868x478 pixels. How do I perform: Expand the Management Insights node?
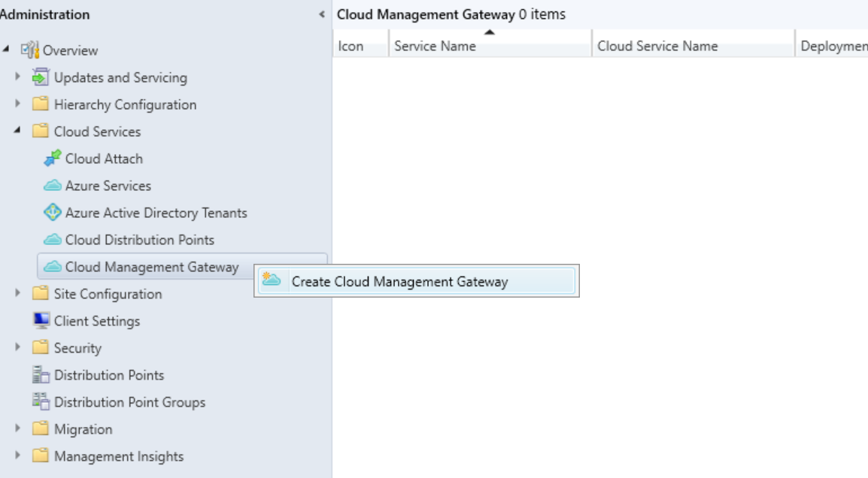point(17,455)
